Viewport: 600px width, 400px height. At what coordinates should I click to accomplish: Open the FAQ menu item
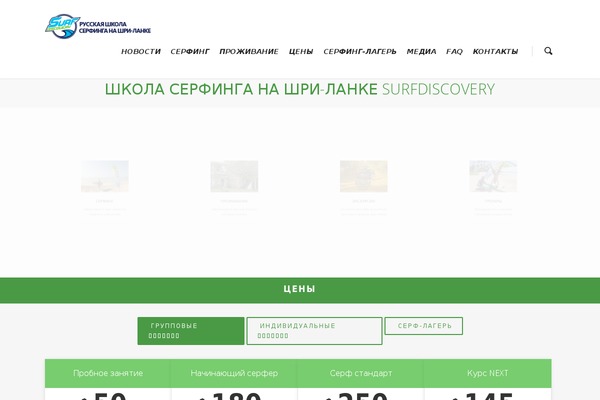tap(454, 51)
